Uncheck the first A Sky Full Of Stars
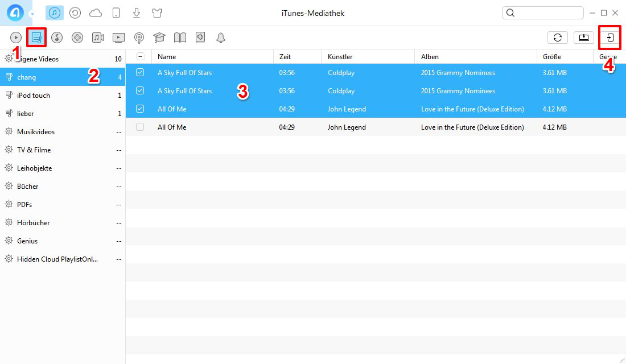 pyautogui.click(x=140, y=72)
